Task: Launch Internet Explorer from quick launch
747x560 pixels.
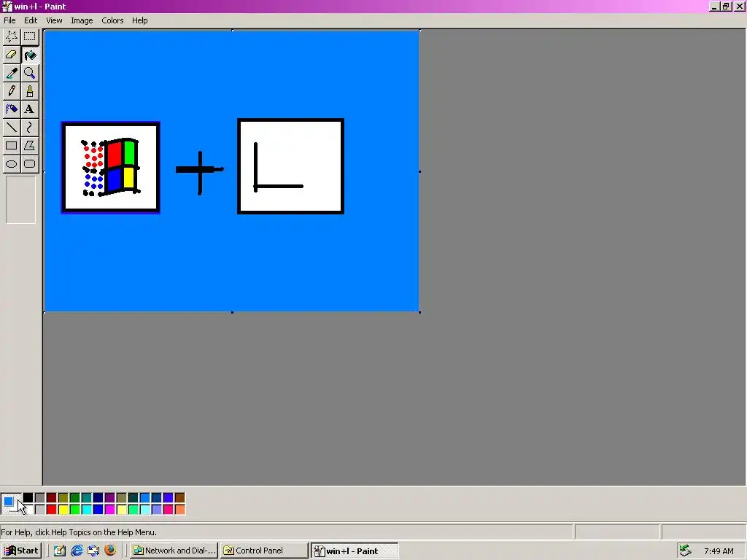Action: tap(76, 551)
